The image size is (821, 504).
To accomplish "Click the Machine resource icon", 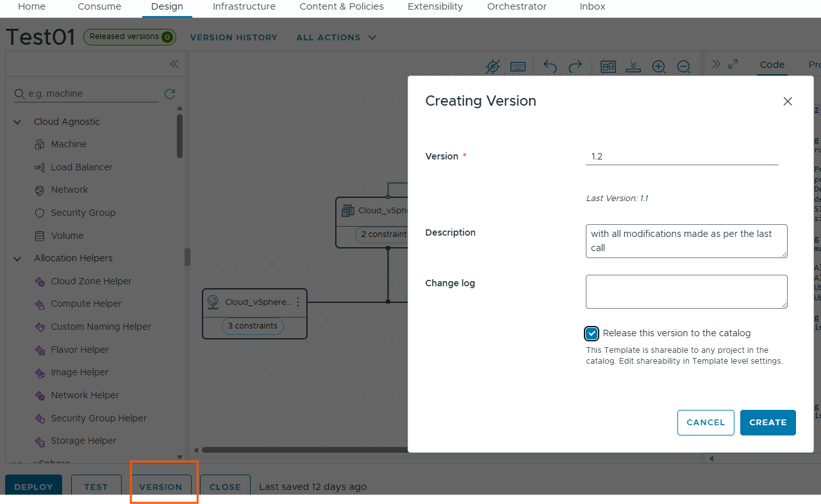I will pos(40,145).
